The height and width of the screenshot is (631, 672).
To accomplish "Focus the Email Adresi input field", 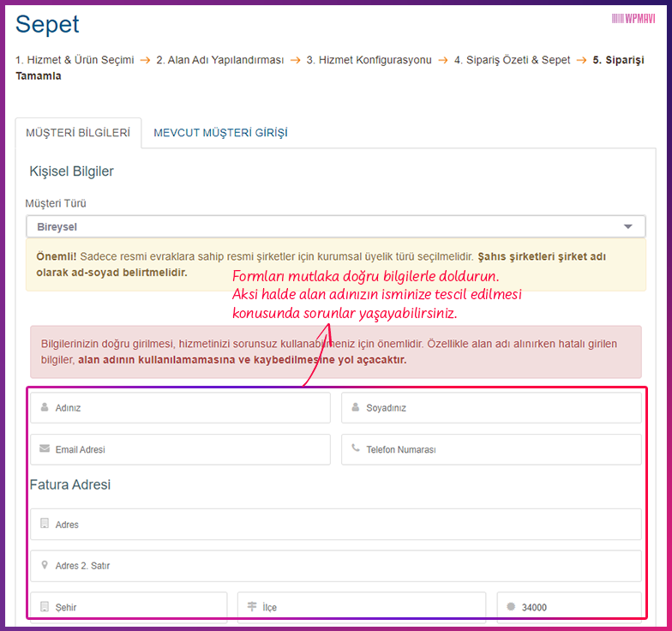I will [x=180, y=449].
